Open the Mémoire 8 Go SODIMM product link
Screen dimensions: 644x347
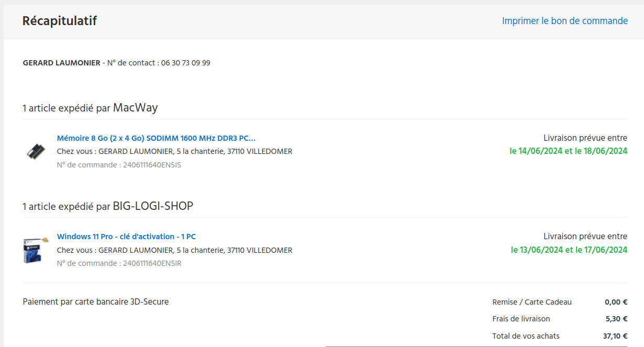point(156,138)
